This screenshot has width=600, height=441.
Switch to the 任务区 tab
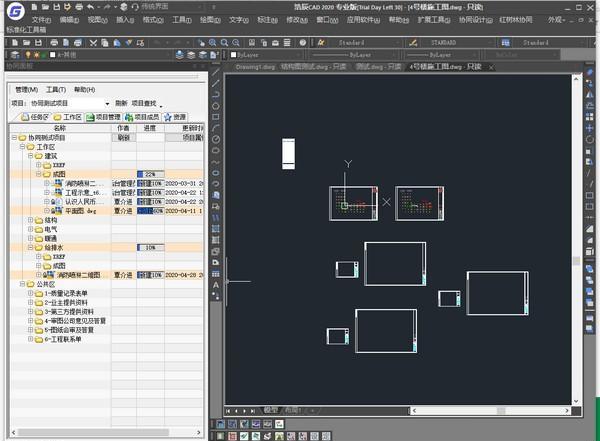pyautogui.click(x=35, y=117)
